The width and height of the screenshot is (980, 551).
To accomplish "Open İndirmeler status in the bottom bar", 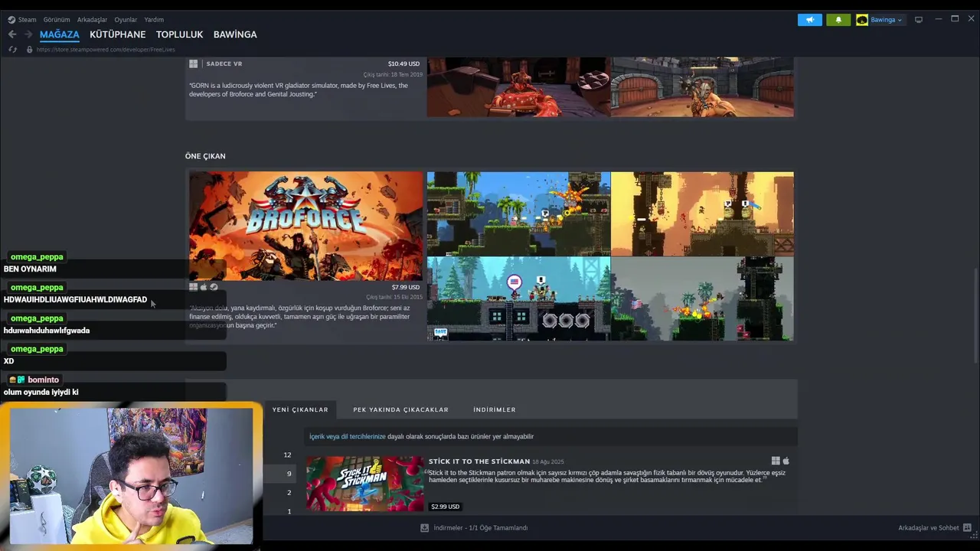I will pos(481,528).
